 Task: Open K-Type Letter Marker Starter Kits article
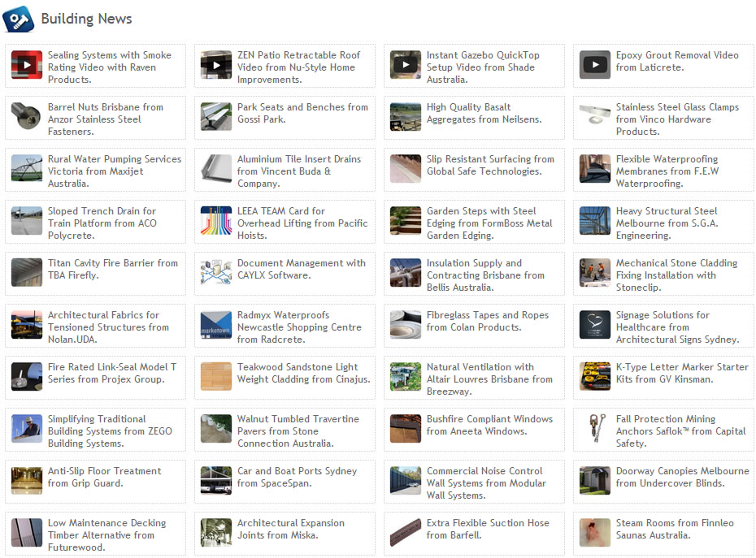pos(682,374)
